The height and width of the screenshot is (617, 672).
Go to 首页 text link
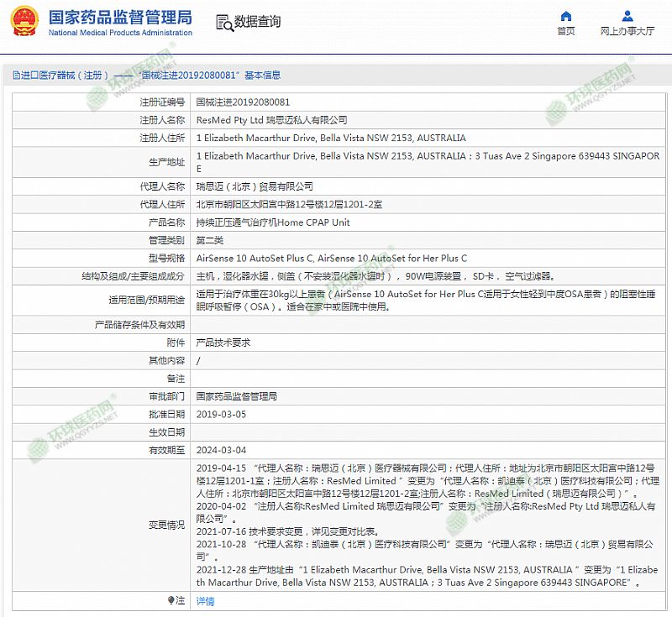[566, 32]
